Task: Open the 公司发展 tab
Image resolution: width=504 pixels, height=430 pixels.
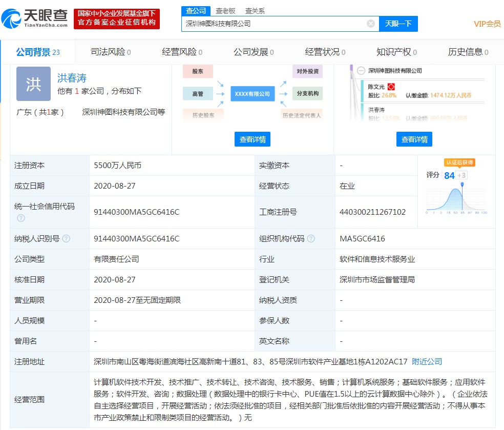Action: [x=254, y=52]
